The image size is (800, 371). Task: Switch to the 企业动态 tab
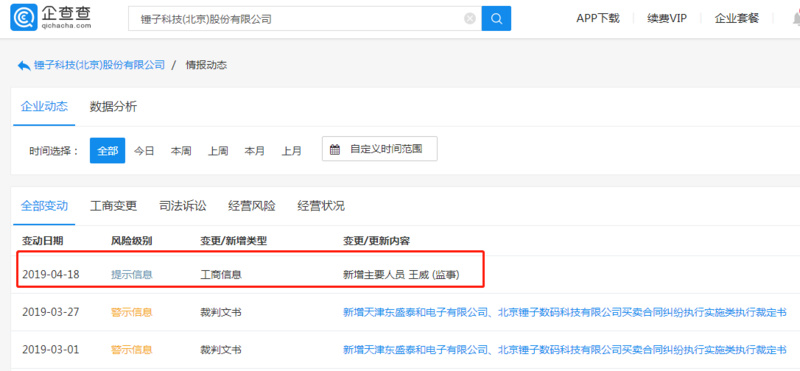[x=44, y=107]
